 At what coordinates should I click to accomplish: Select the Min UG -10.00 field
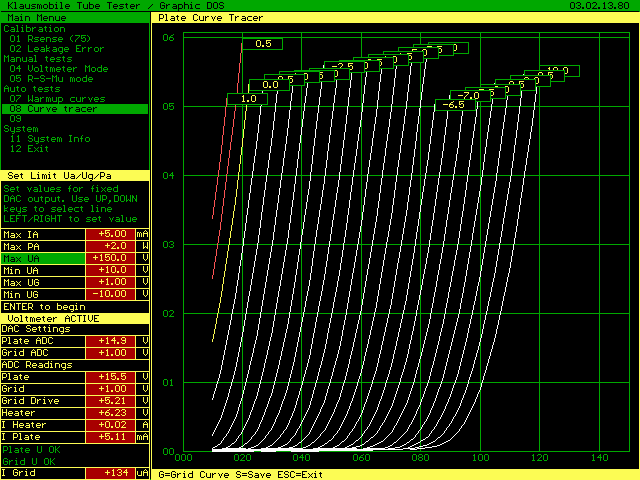coord(111,294)
